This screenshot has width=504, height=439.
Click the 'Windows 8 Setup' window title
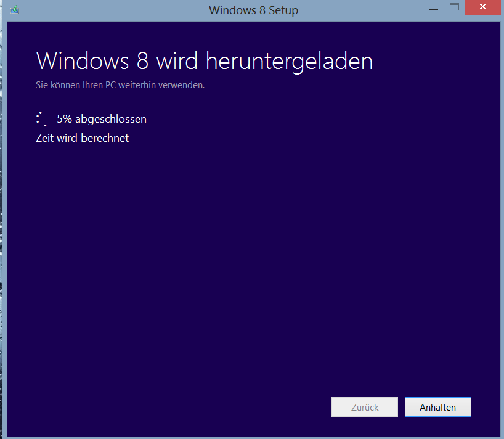[x=254, y=10]
